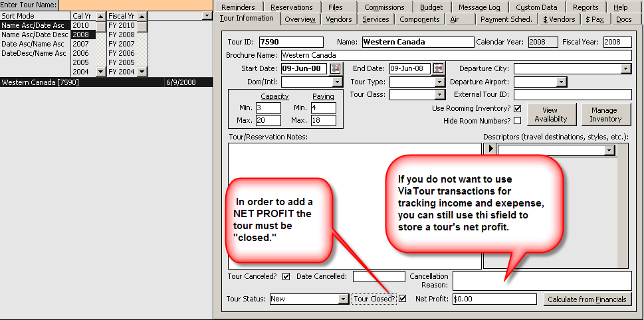
Task: Open the Start Date calendar picker icon
Action: [335, 68]
